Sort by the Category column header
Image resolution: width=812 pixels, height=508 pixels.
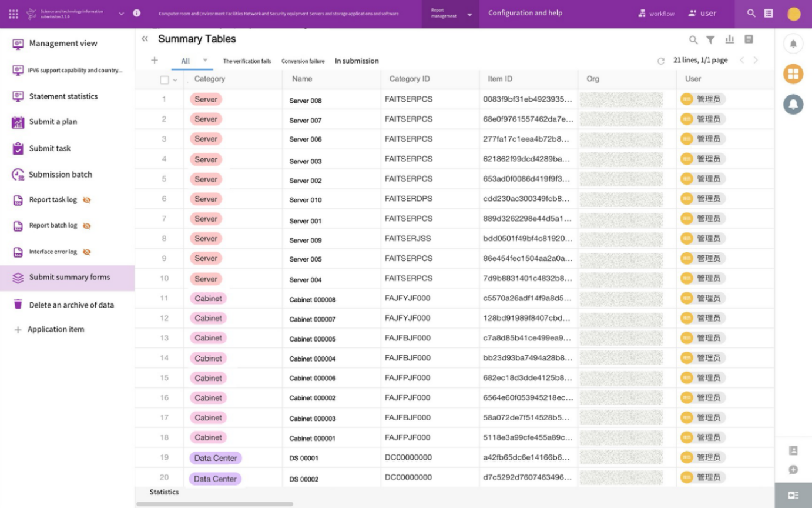click(x=210, y=79)
